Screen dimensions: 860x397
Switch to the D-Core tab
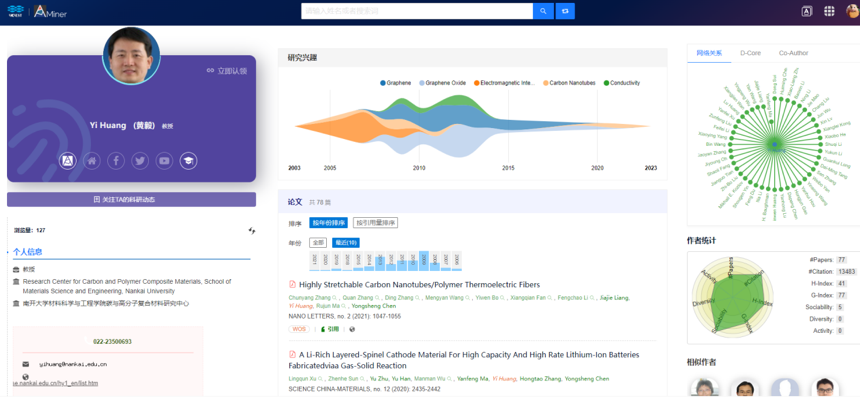tap(750, 53)
